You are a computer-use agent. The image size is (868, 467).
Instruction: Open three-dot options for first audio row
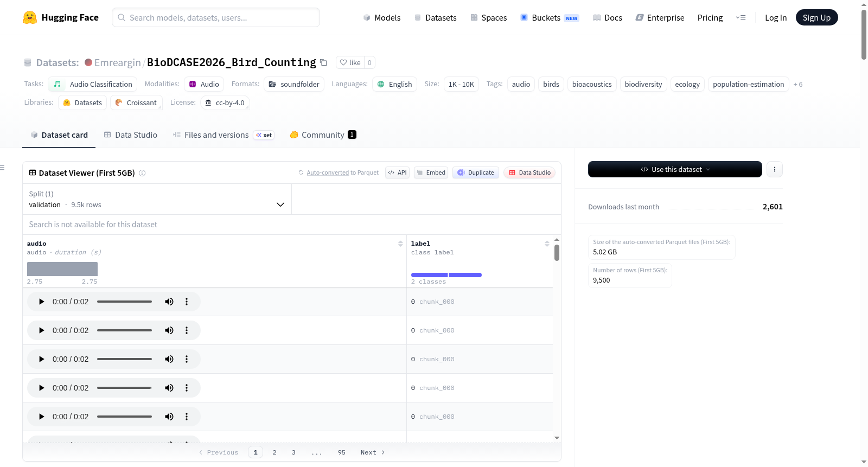pyautogui.click(x=187, y=302)
